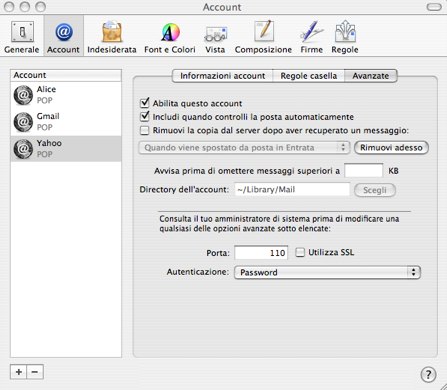Viewport: 447px width, 390px height.
Task: Open Composizione preferences pane
Action: [x=263, y=36]
